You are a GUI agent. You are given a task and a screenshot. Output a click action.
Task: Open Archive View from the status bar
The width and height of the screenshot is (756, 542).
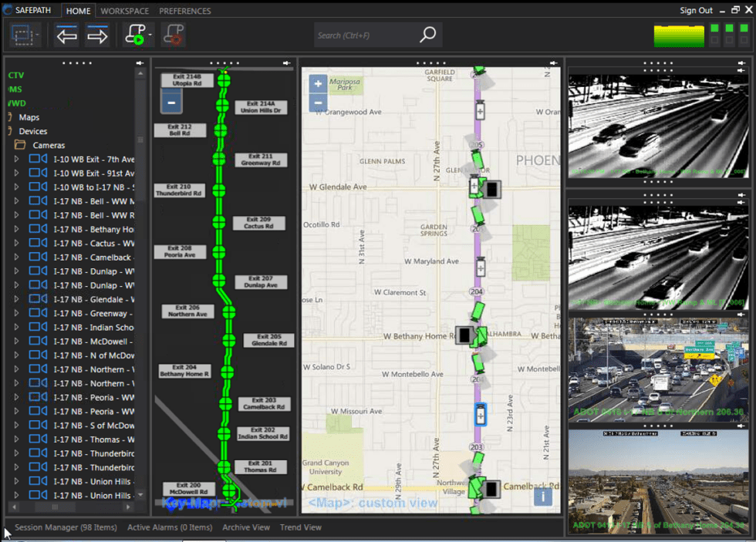point(246,527)
